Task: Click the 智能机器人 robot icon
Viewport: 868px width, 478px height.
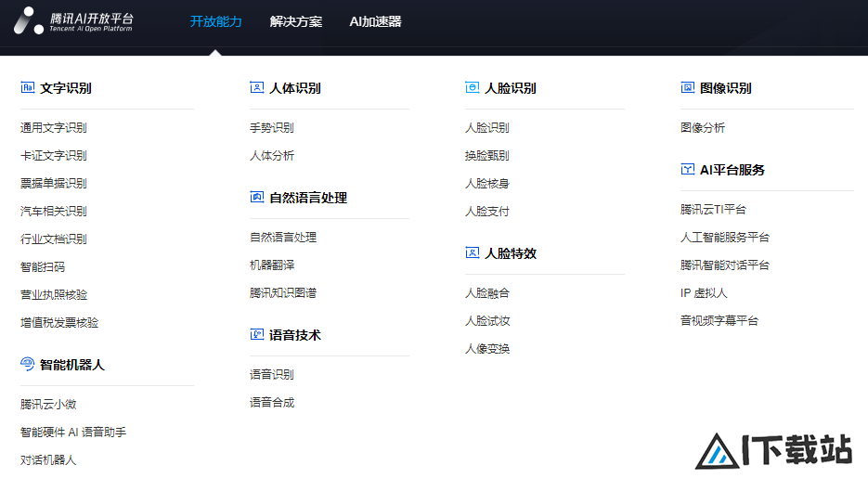Action: pos(28,364)
